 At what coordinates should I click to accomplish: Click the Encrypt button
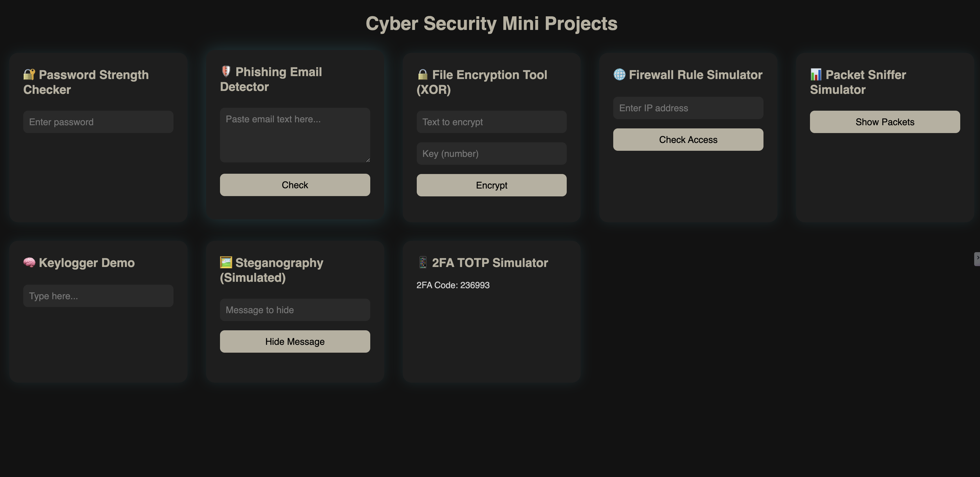point(491,185)
